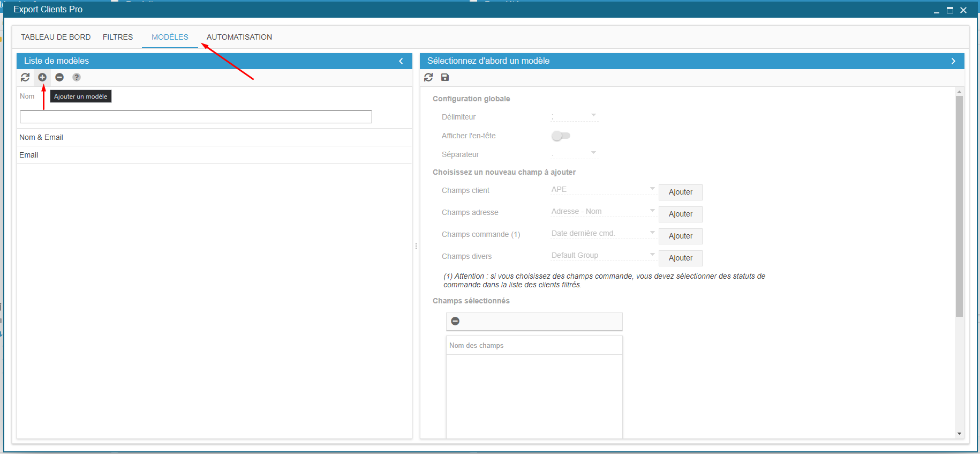Refresh the model list
980x454 pixels.
(25, 77)
